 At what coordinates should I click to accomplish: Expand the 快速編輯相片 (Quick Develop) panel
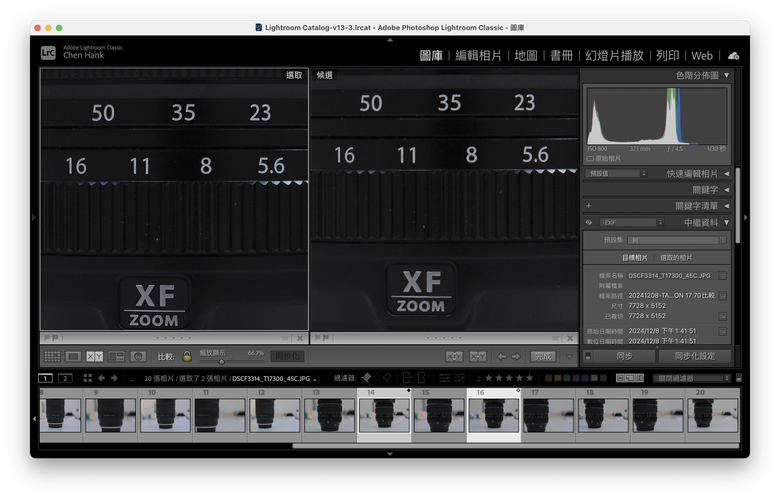point(727,174)
